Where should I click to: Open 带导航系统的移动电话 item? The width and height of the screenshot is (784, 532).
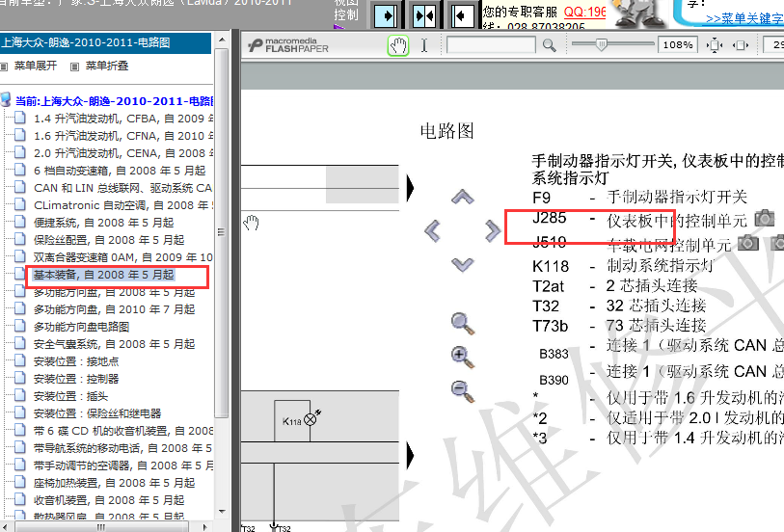click(123, 448)
